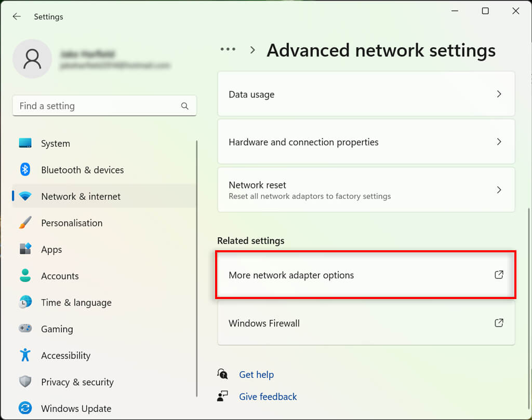Viewport: 532px width, 420px height.
Task: Expand breadcrumb ellipsis menu
Action: (228, 50)
